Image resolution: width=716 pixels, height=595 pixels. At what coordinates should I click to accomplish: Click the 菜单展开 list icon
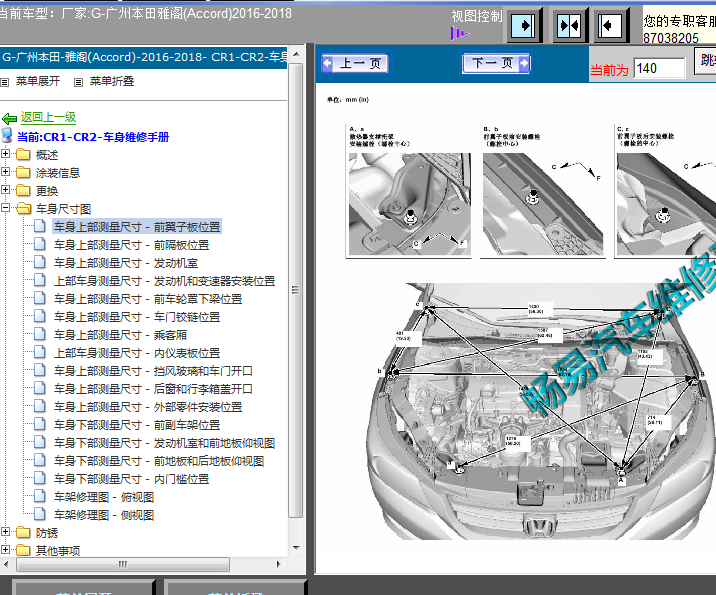point(5,82)
